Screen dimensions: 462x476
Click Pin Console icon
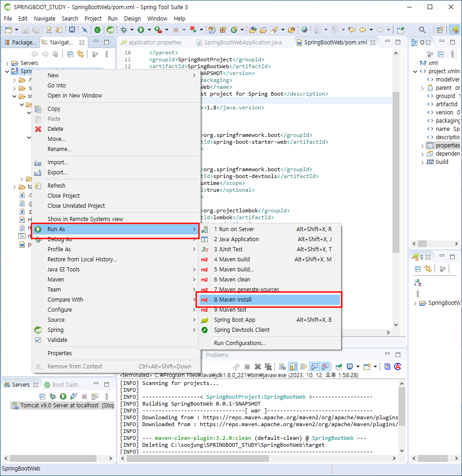tap(339, 367)
